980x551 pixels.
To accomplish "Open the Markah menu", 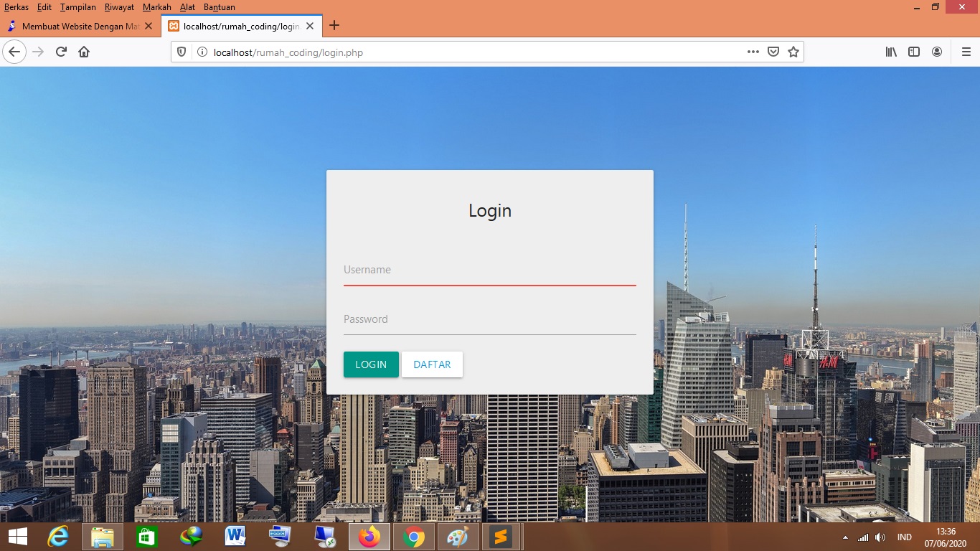I will (156, 7).
